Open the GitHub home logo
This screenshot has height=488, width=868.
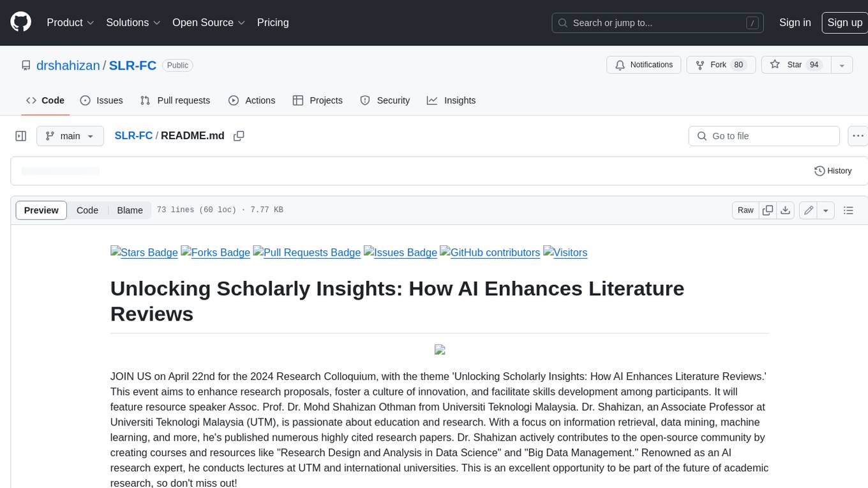[x=20, y=22]
